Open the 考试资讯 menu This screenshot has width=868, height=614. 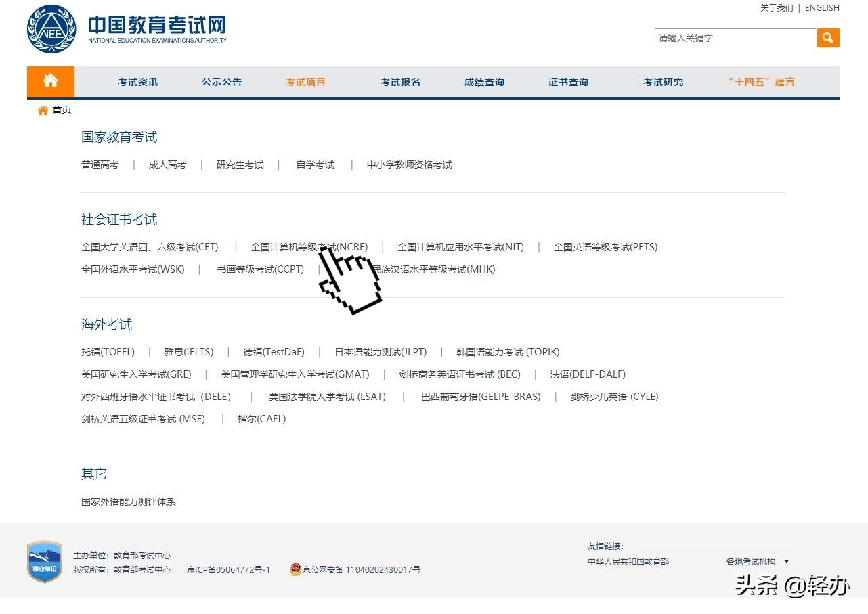tap(137, 82)
